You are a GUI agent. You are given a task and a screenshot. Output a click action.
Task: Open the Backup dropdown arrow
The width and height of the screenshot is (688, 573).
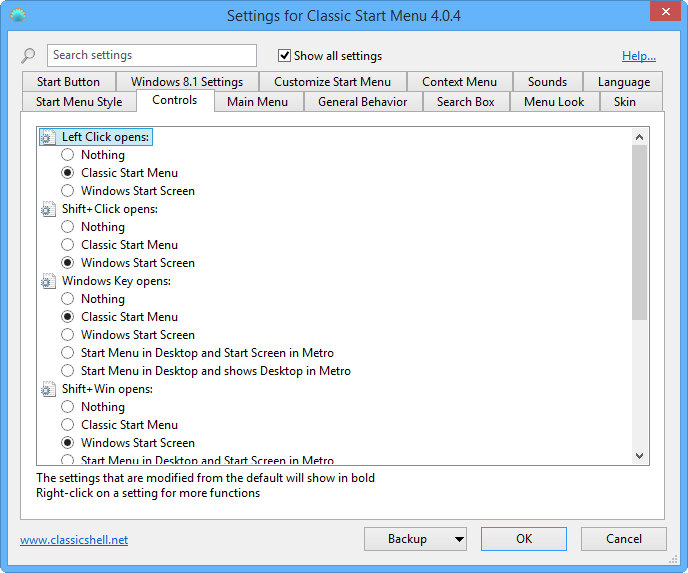(x=459, y=539)
